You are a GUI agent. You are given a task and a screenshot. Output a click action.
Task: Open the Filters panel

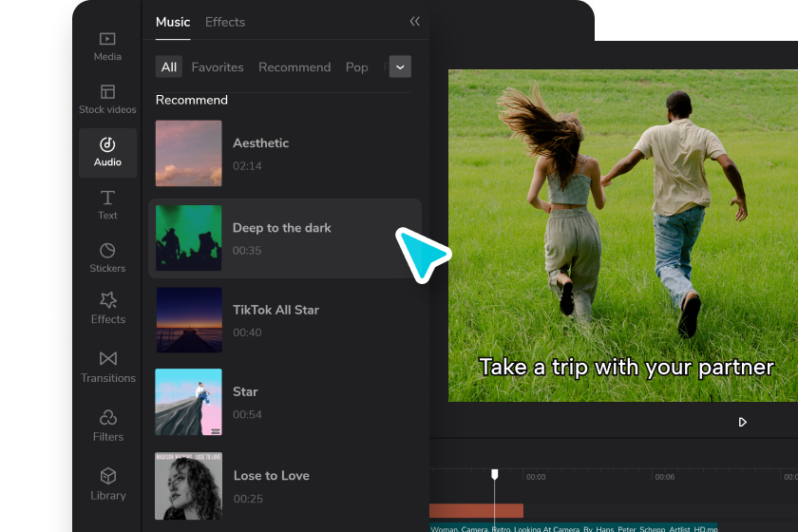pyautogui.click(x=108, y=427)
